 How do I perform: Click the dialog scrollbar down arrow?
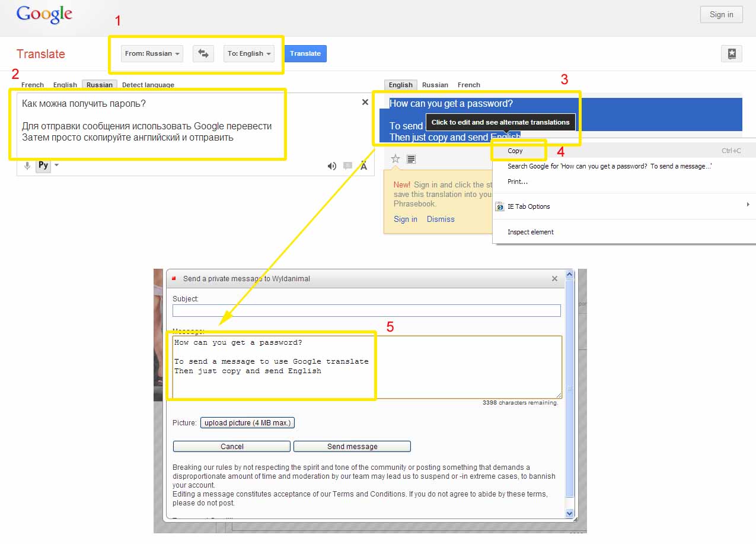pyautogui.click(x=570, y=514)
